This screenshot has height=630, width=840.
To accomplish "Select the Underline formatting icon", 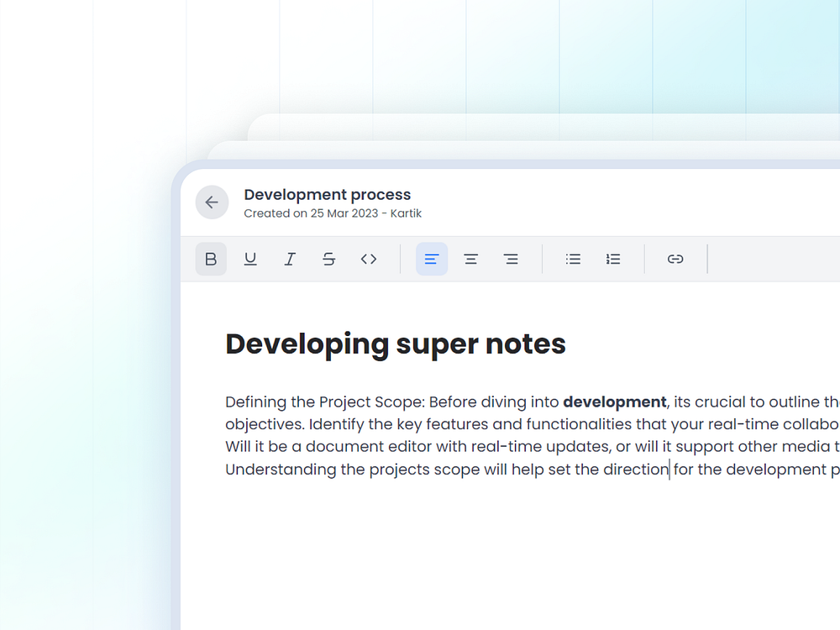I will click(x=250, y=259).
